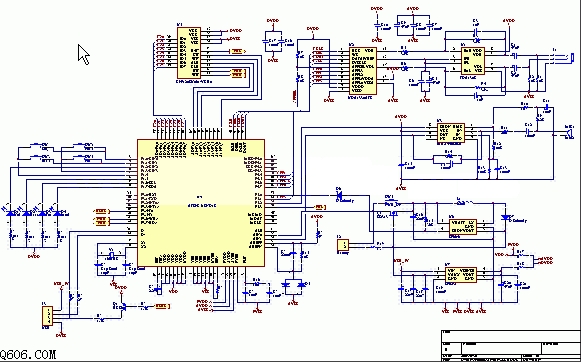The width and height of the screenshot is (581, 362).
Task: Click the MOSFET below the power switch
Action: (x=394, y=214)
